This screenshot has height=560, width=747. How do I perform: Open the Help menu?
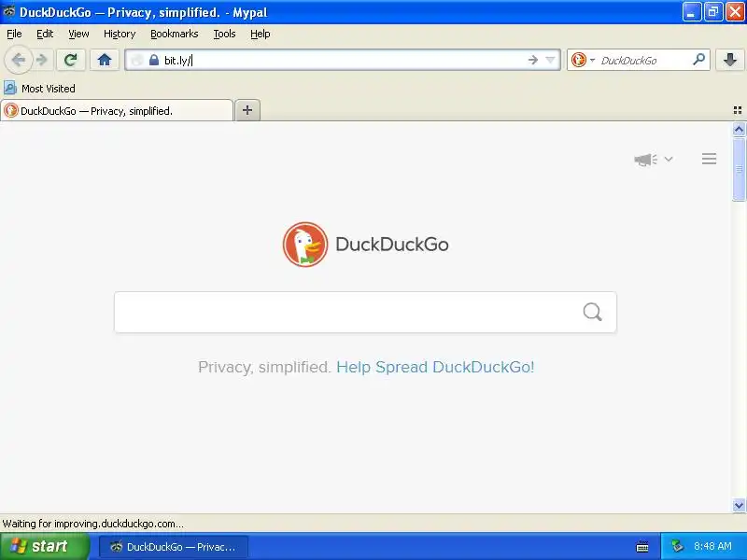coord(261,34)
